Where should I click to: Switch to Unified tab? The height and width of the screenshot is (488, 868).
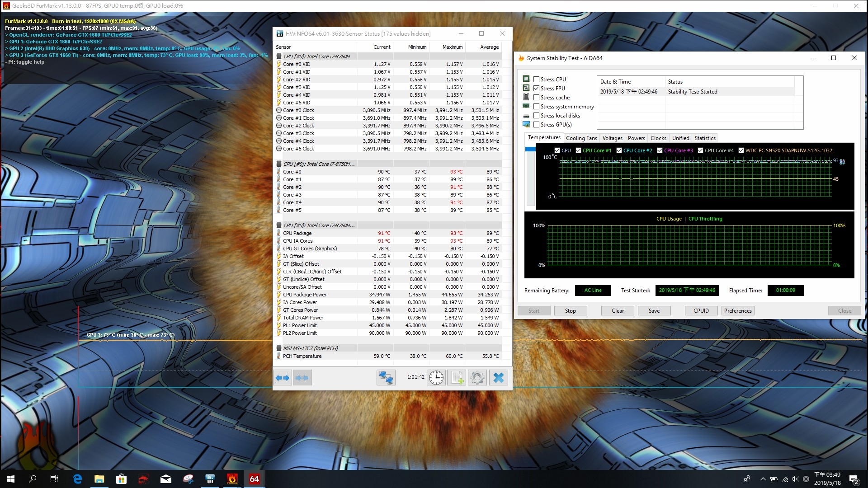pos(680,138)
